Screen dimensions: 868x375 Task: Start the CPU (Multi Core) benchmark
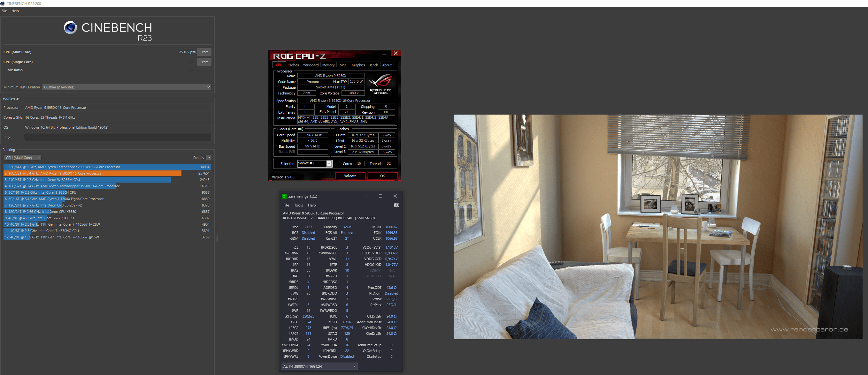click(204, 52)
